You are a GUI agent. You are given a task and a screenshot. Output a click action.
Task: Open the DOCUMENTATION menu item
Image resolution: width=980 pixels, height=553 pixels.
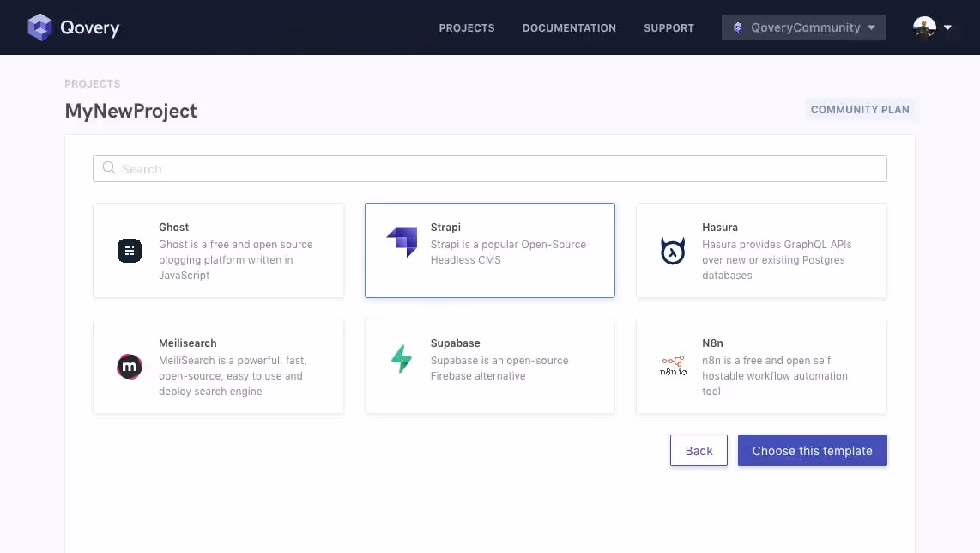(x=569, y=27)
